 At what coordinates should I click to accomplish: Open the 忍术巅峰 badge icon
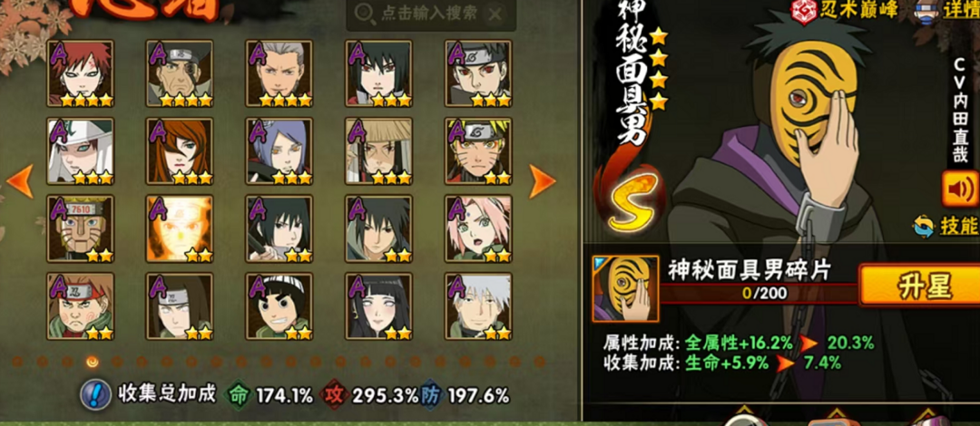[x=845, y=11]
